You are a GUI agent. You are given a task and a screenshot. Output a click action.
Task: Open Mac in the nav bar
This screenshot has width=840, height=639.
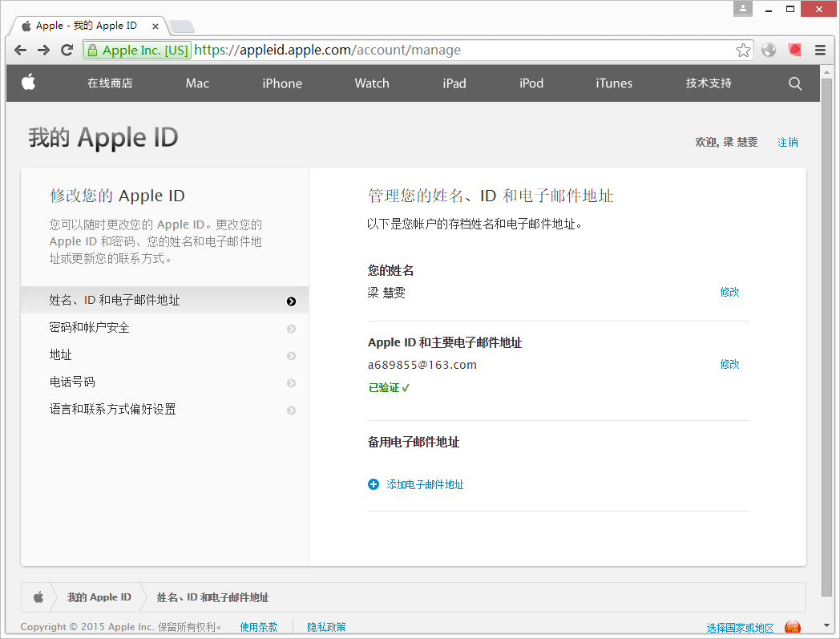[197, 83]
